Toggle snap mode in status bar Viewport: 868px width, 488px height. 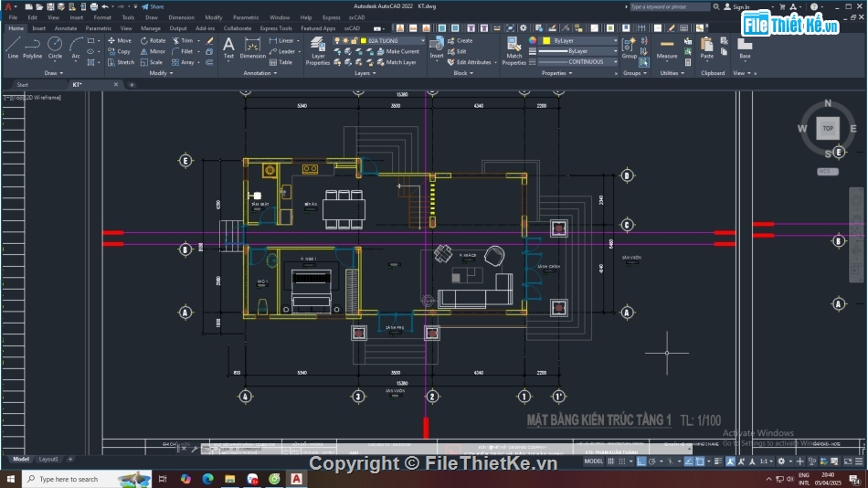click(622, 461)
